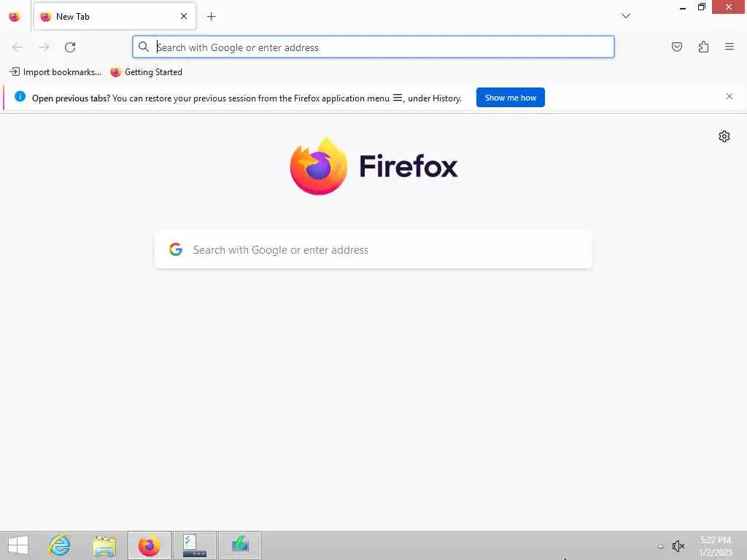Show hidden system tray icons
This screenshot has width=747, height=560.
point(660,546)
